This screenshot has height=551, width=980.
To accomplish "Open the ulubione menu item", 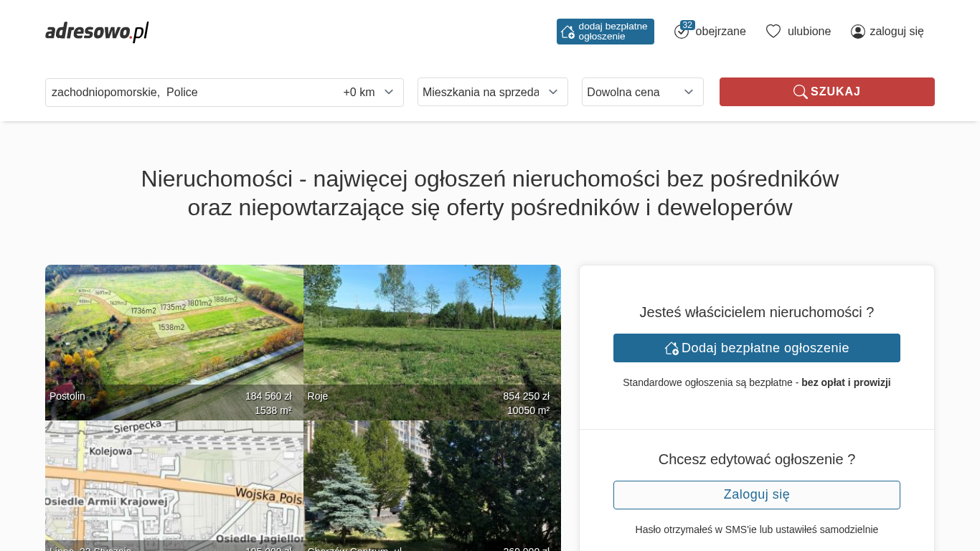I will coord(809,32).
